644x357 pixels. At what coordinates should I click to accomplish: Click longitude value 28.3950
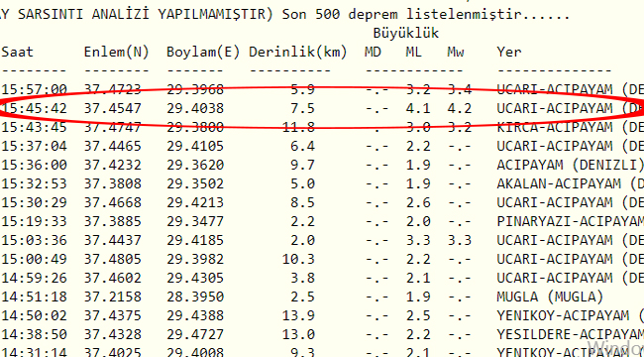click(195, 297)
